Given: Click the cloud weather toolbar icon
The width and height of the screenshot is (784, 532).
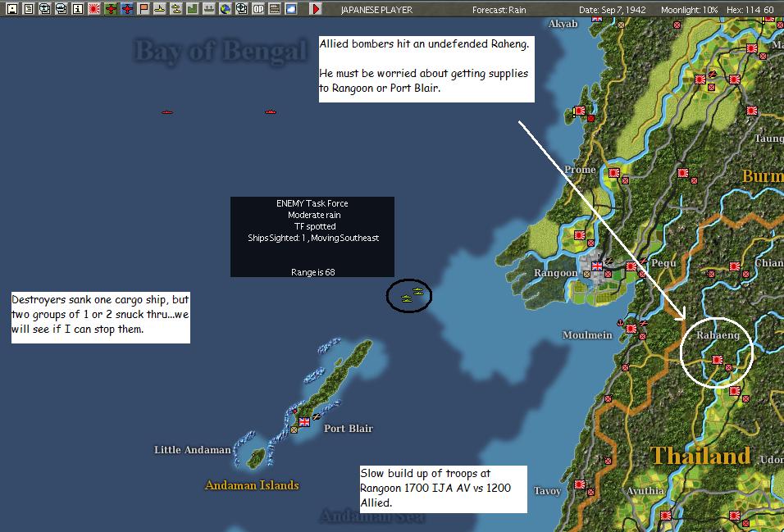Looking at the screenshot, I should [x=291, y=8].
